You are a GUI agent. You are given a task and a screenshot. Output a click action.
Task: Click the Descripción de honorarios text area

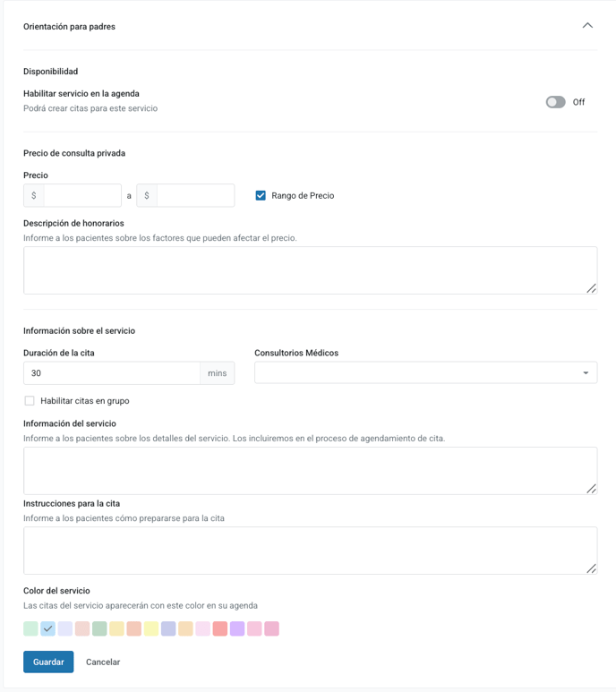coord(310,270)
